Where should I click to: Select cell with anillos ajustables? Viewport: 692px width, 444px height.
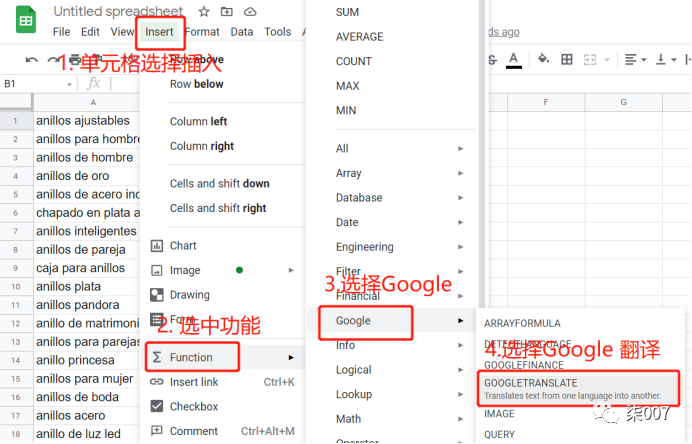[x=86, y=120]
